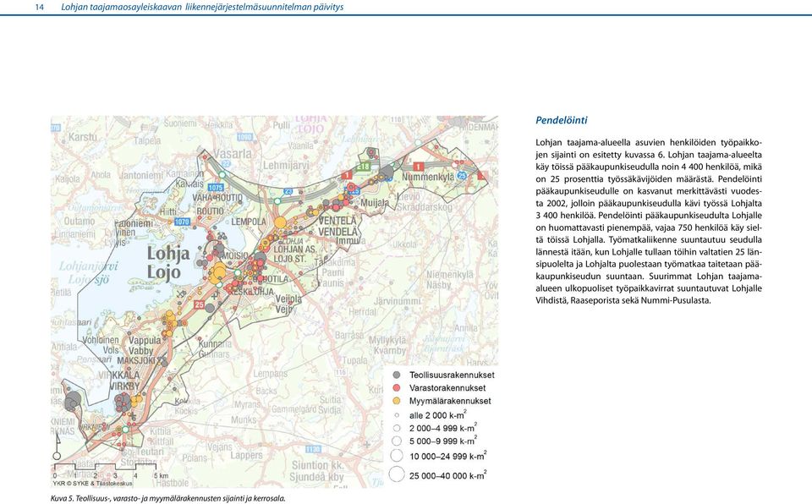
Task: Click the legend circle for 2 000–4 999 k-m²
Action: coord(397,429)
